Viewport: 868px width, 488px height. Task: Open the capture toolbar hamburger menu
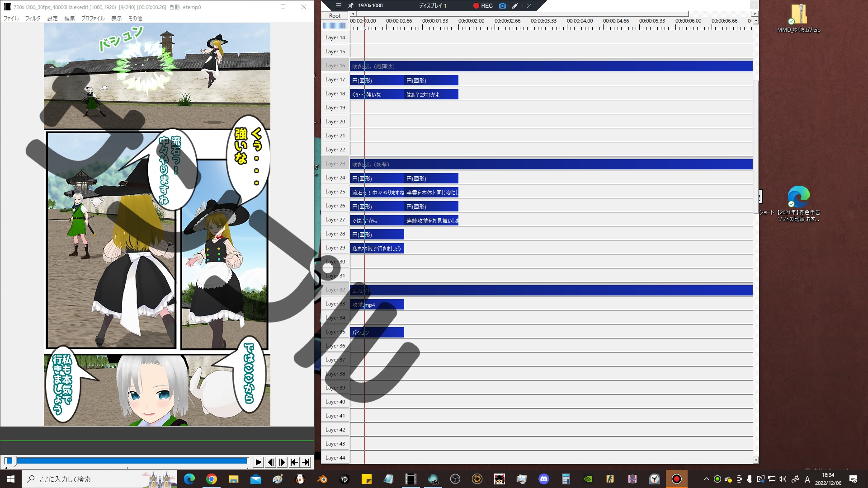339,6
